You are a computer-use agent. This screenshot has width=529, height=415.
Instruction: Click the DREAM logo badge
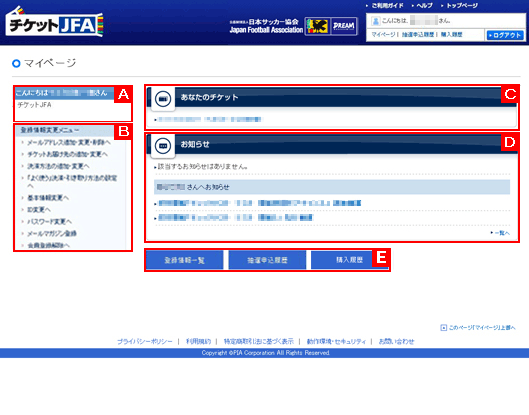pyautogui.click(x=344, y=26)
